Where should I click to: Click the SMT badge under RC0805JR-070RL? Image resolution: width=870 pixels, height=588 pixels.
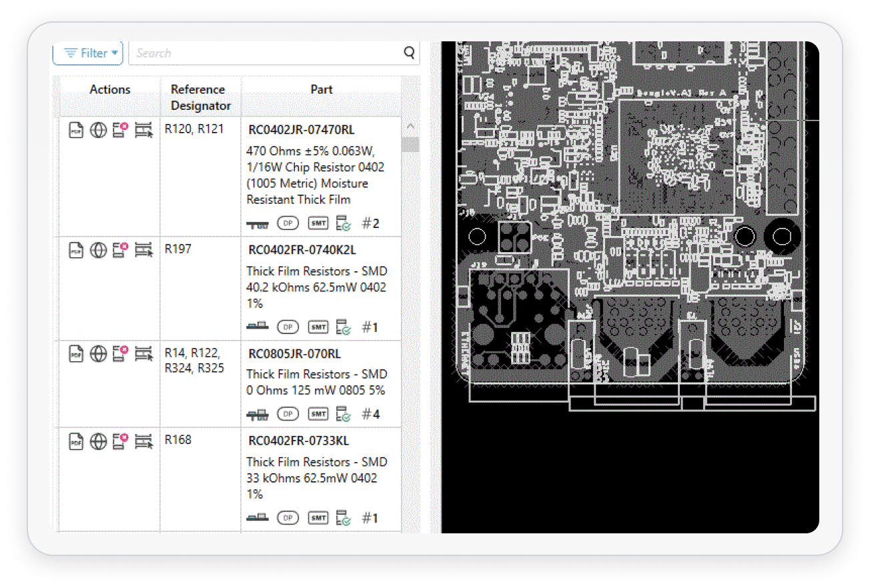(318, 414)
